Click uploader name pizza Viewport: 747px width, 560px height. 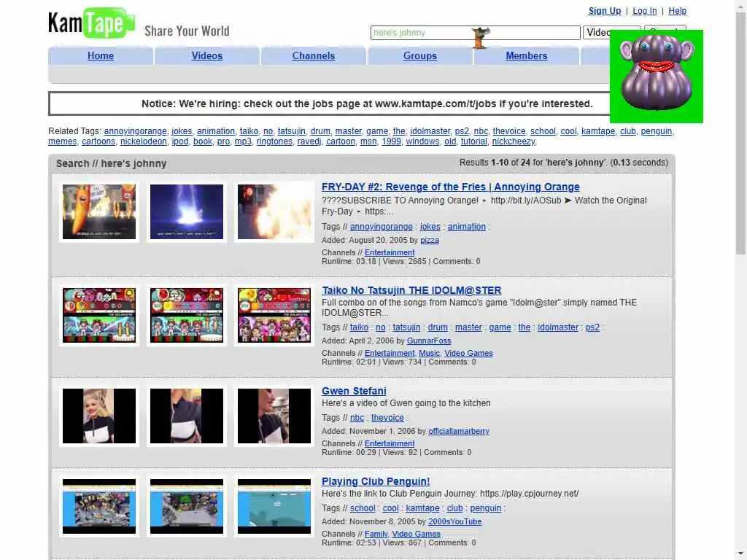430,241
